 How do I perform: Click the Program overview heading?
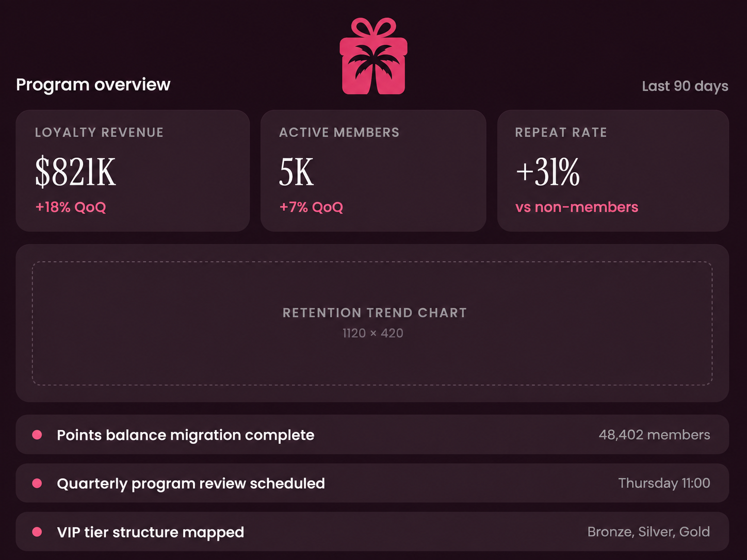pos(93,85)
